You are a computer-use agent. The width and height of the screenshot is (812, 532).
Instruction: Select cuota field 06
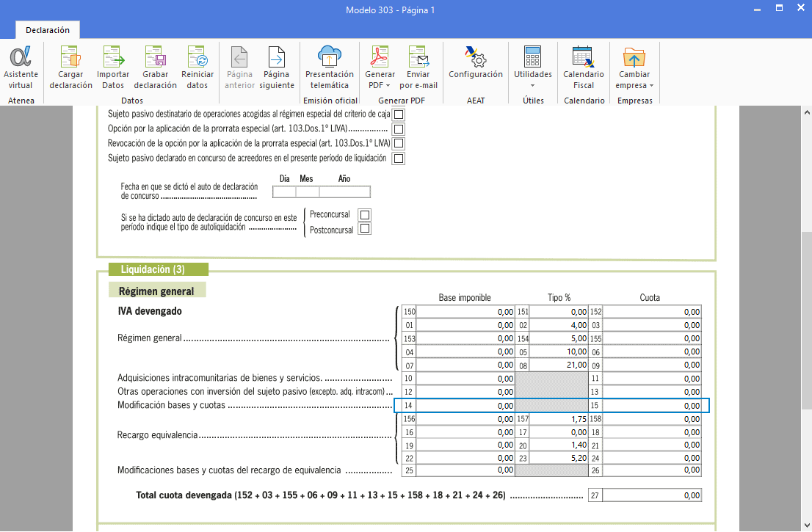click(x=652, y=352)
